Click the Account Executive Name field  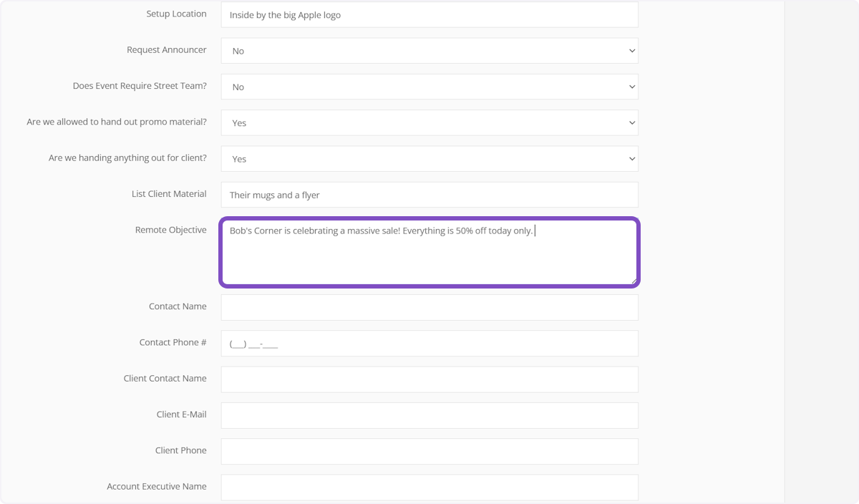coord(429,487)
